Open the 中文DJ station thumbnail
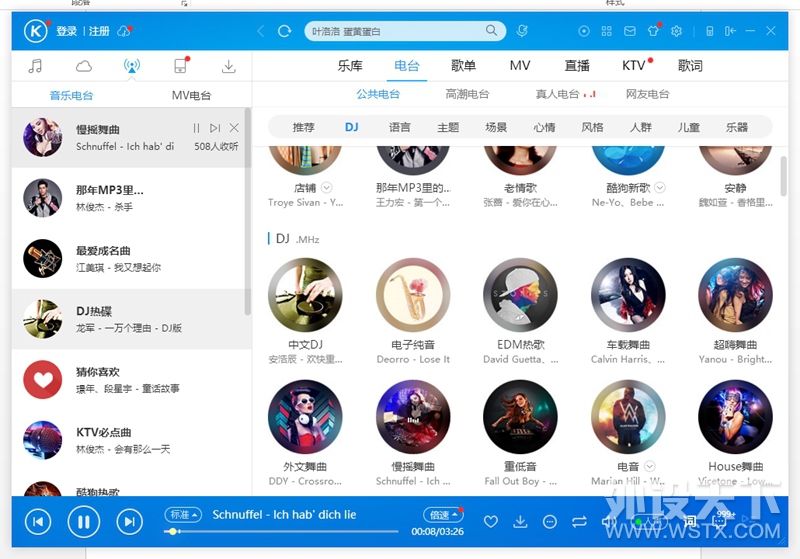The height and width of the screenshot is (559, 800). coord(305,295)
